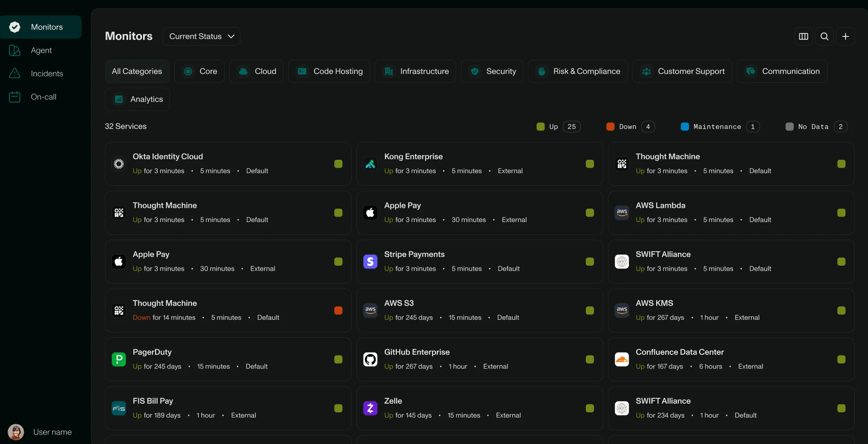Click the Confluence Data Center logo icon

622,359
